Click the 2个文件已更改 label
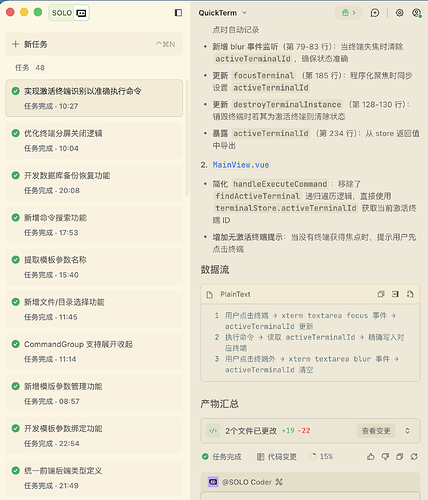Viewport: 428px width, 500px height. click(x=251, y=431)
